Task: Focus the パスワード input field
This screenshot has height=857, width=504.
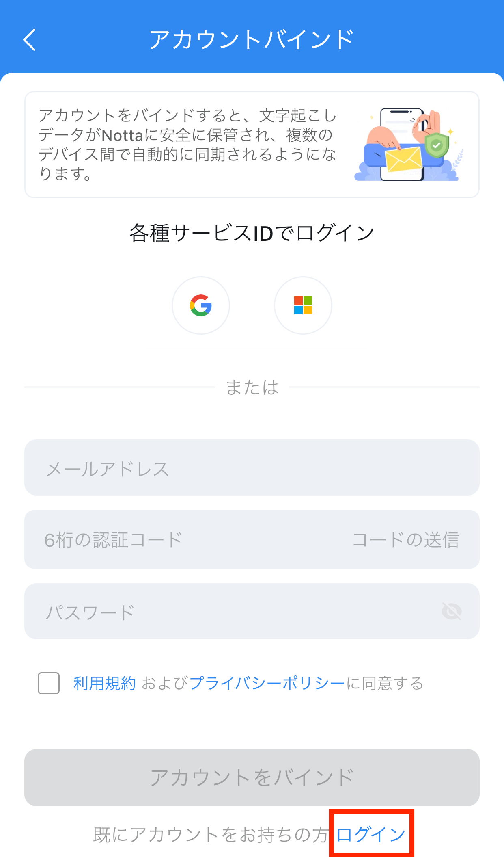Action: (252, 611)
